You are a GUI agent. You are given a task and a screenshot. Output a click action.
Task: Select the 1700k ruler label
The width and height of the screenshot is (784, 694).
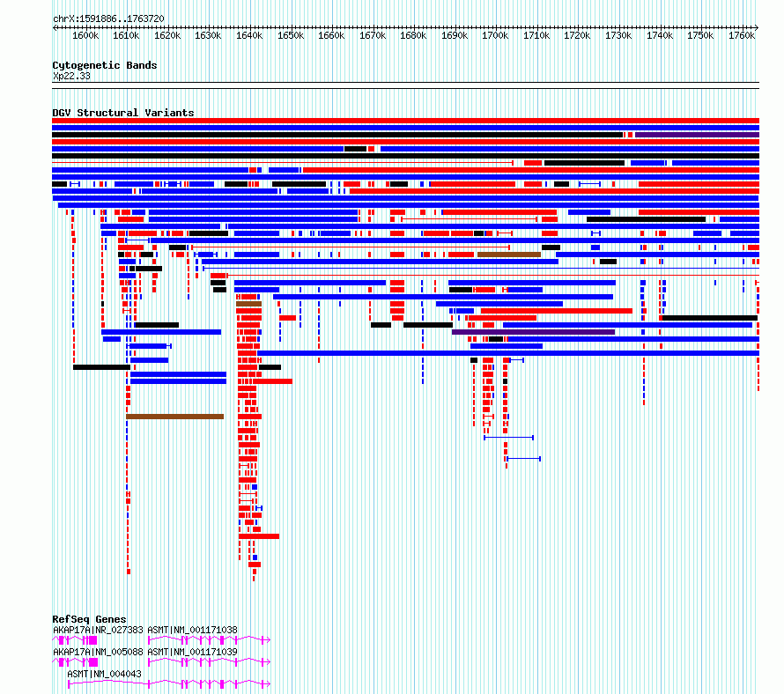tap(495, 35)
